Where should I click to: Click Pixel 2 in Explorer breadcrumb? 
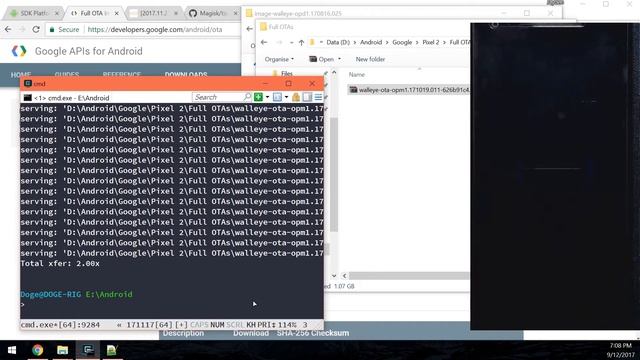(431, 42)
